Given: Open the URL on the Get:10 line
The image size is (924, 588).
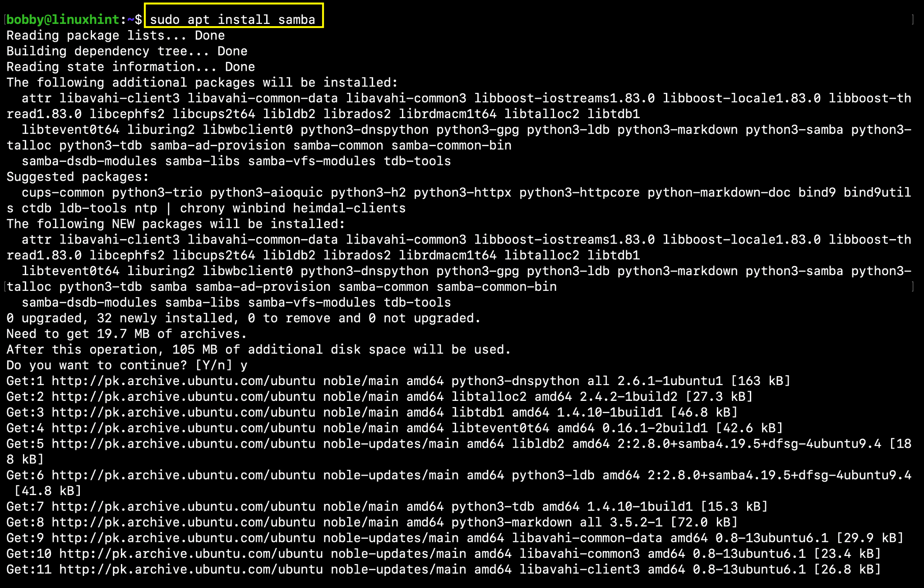Looking at the screenshot, I should [x=191, y=554].
